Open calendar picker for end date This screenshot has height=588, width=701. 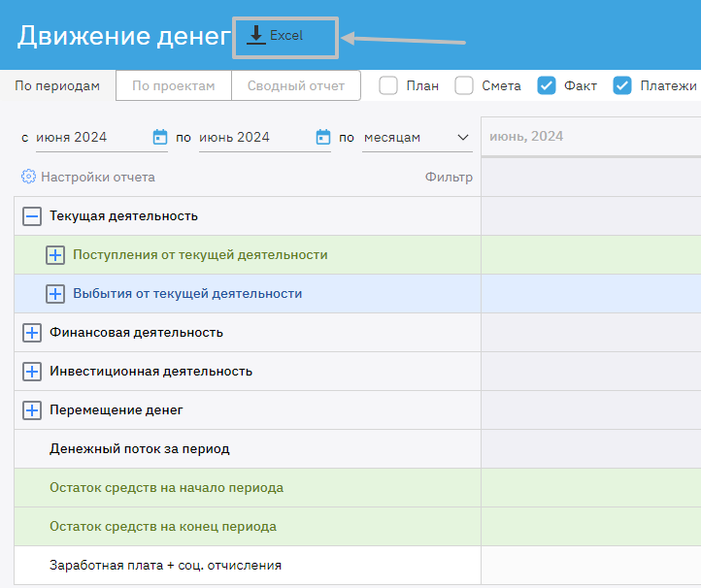[323, 138]
